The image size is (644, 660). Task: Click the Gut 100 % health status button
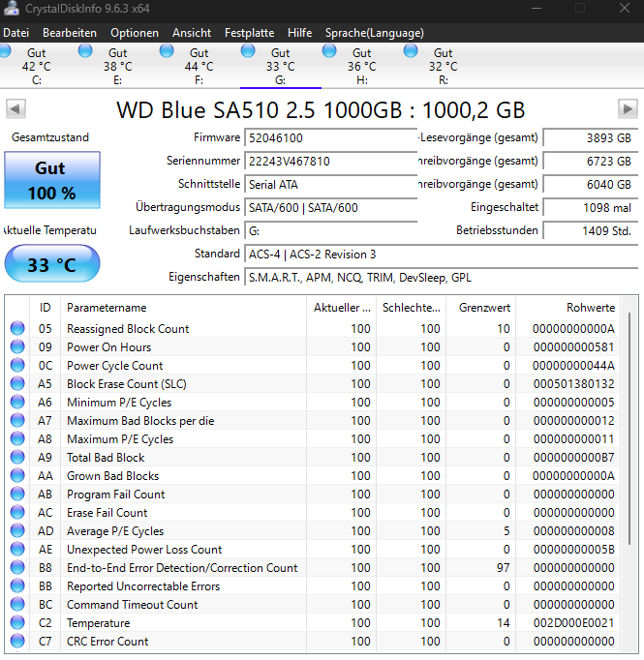[x=52, y=180]
